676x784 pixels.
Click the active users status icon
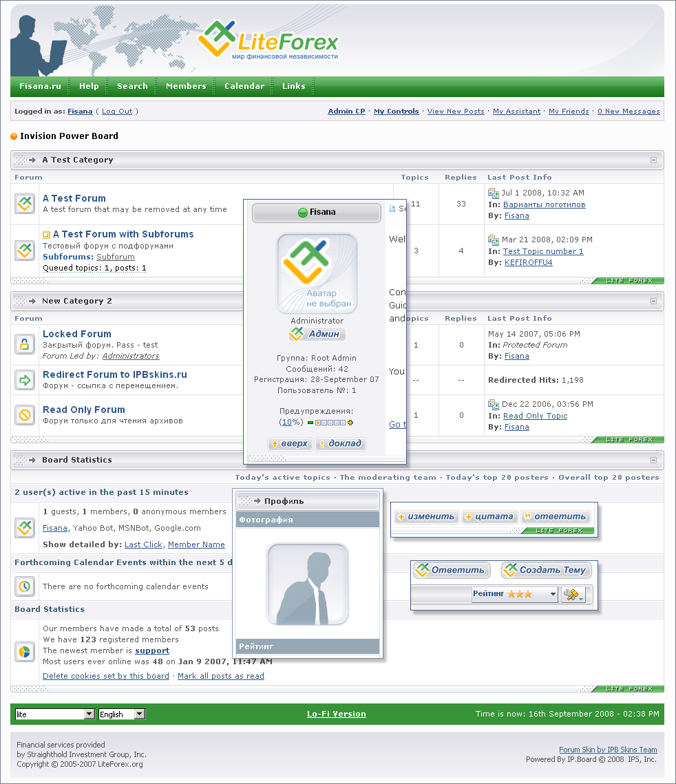(x=25, y=527)
